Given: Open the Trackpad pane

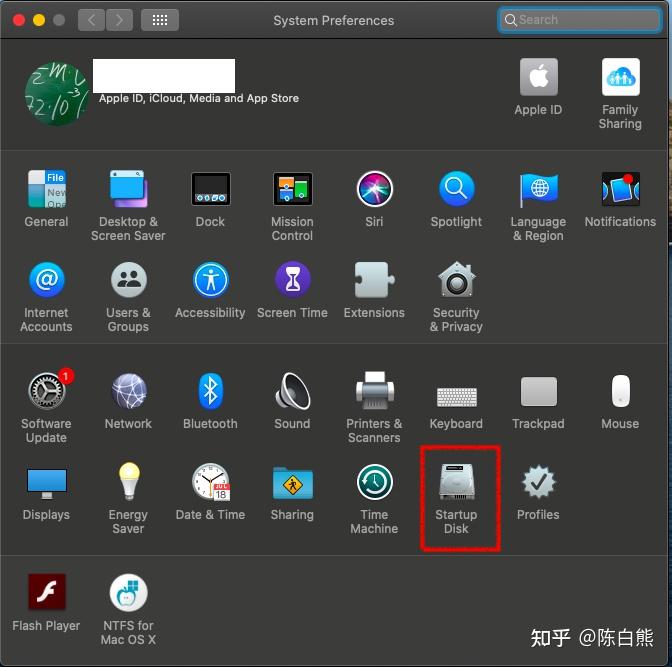Looking at the screenshot, I should point(539,391).
